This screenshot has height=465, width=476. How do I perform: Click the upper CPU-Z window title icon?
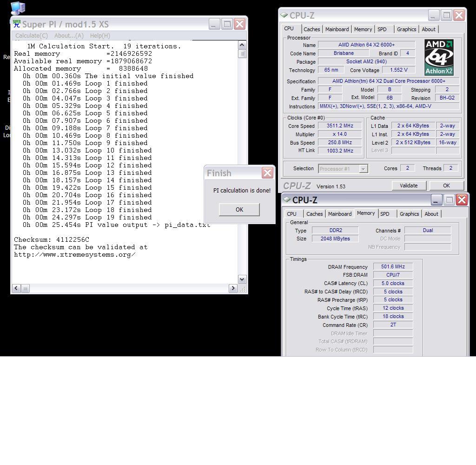284,15
